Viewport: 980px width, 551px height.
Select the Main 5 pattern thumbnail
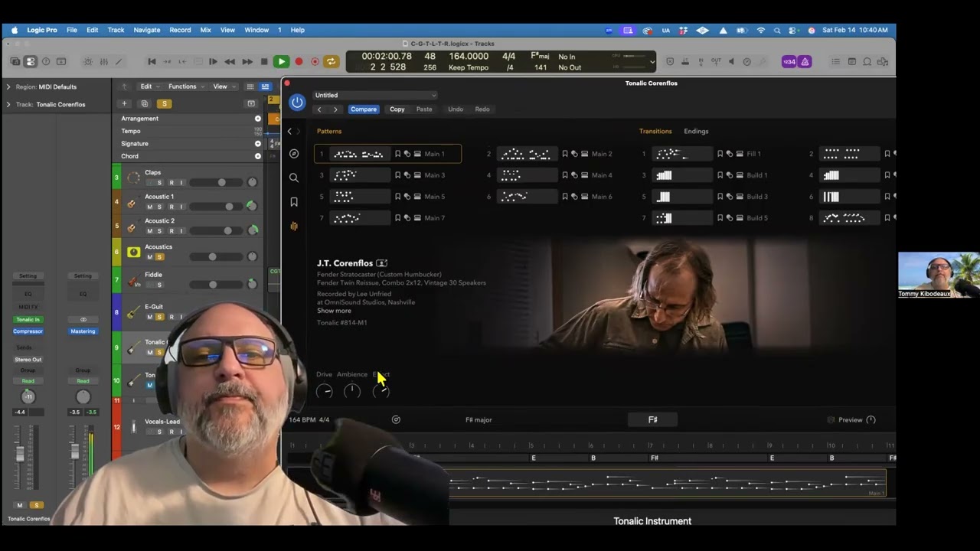coord(359,197)
